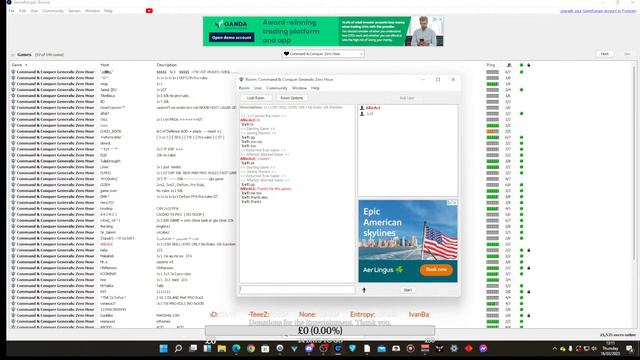
Task: Open the Settings gear in the taskbar
Action: (x=454, y=348)
